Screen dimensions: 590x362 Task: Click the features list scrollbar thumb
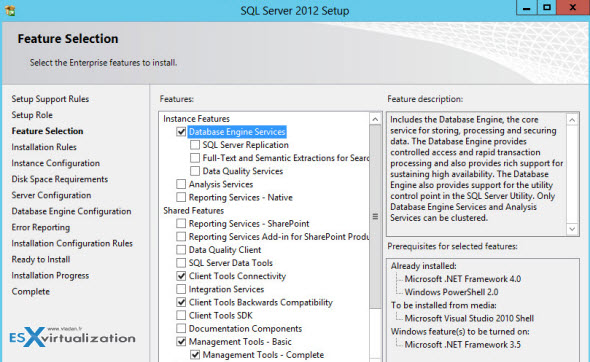point(375,216)
